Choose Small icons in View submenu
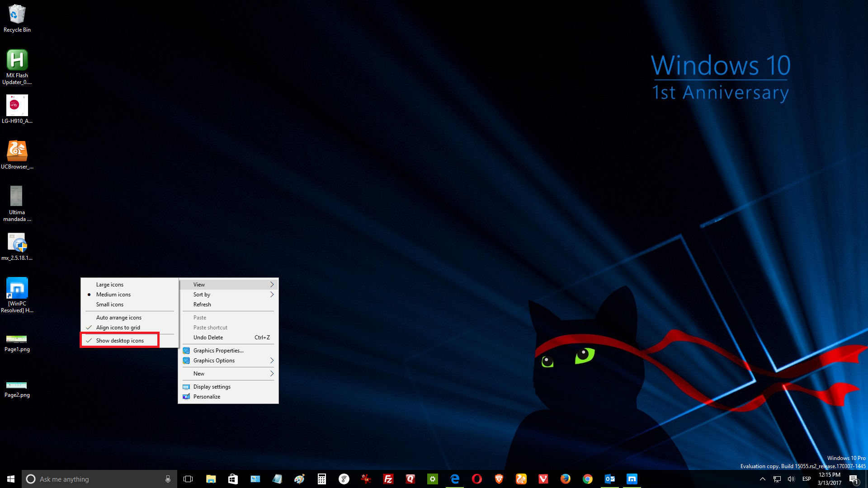The image size is (868, 488). (x=130, y=305)
